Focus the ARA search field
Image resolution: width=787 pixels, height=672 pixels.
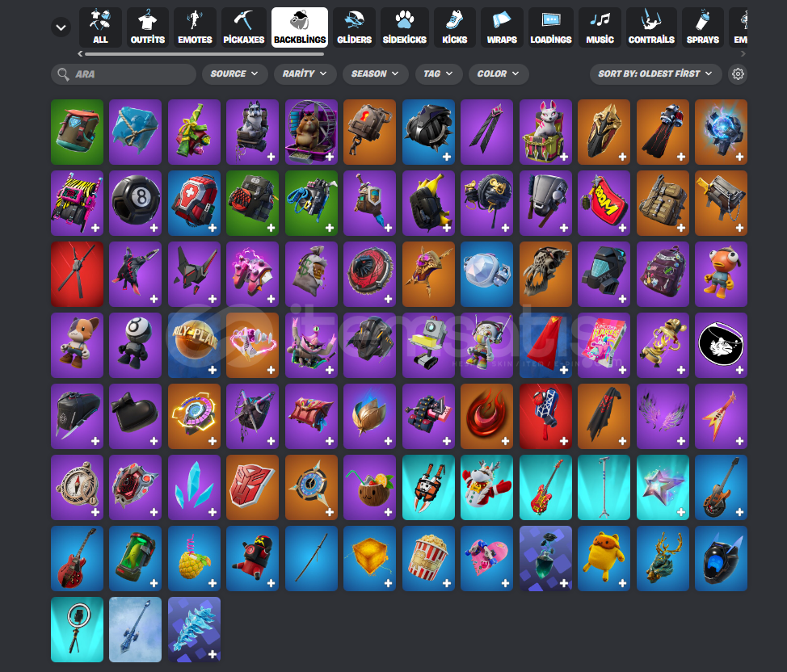(124, 73)
